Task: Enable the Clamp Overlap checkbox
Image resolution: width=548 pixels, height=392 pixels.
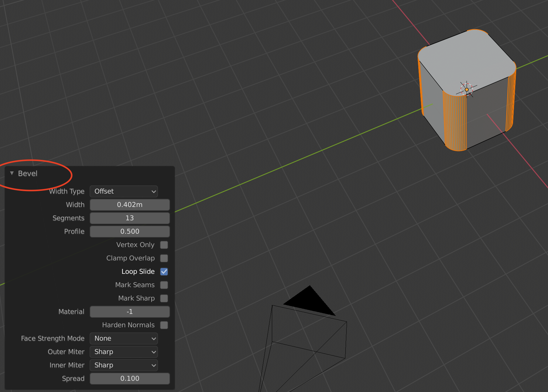Action: pos(164,258)
